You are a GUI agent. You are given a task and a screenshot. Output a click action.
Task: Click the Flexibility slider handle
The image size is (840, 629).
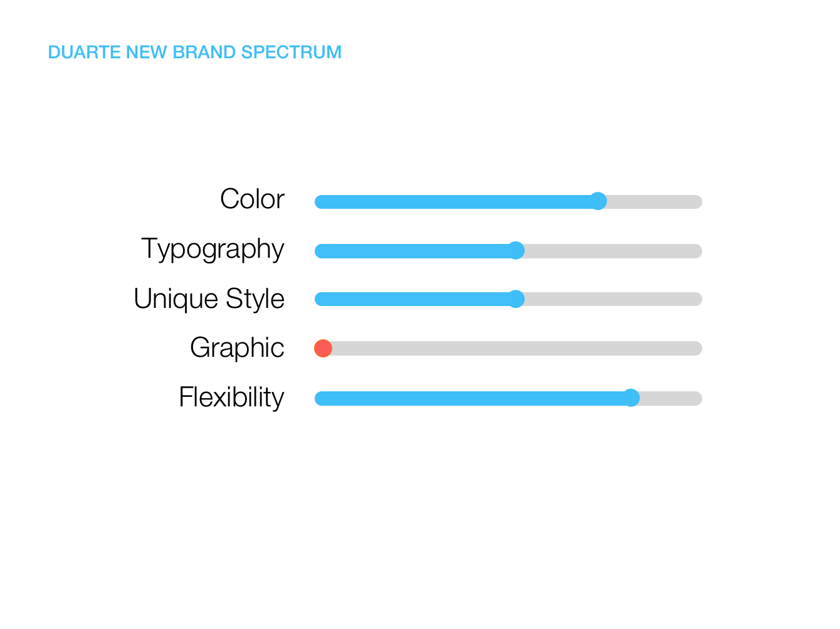click(631, 398)
